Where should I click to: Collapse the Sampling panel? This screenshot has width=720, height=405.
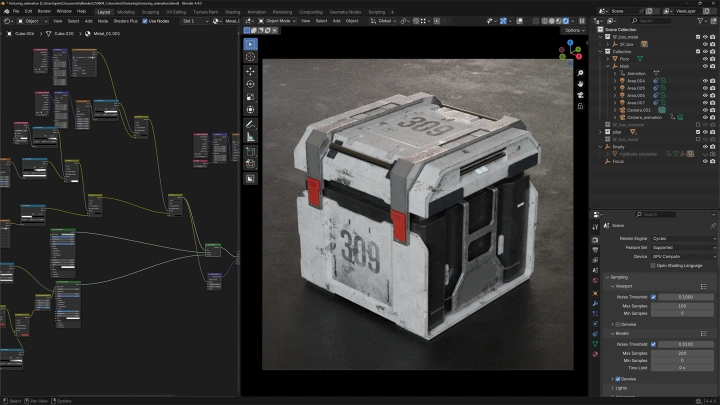coord(620,277)
